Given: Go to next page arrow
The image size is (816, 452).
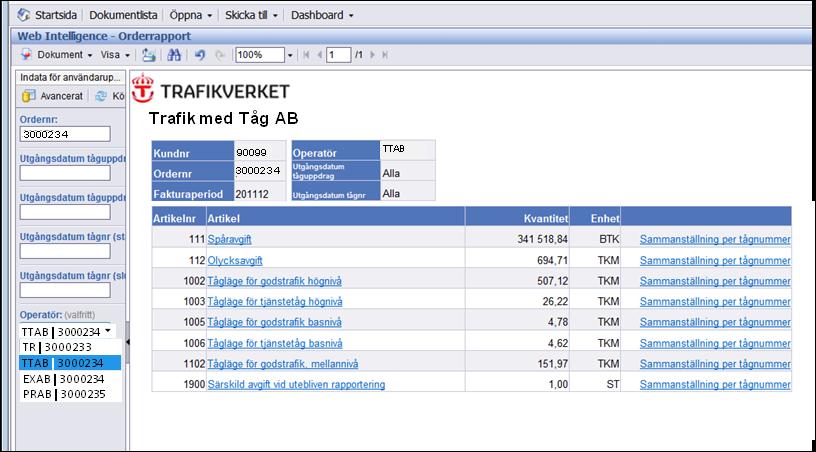Looking at the screenshot, I should 373,55.
